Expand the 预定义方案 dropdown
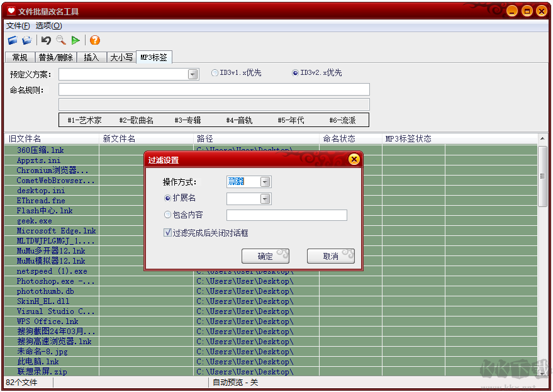The width and height of the screenshot is (553, 392). tap(193, 74)
